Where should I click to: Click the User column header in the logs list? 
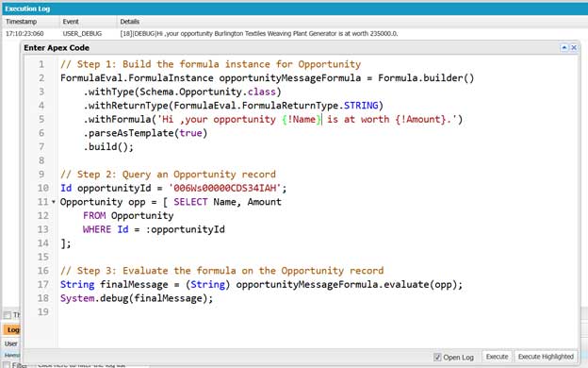coord(11,343)
